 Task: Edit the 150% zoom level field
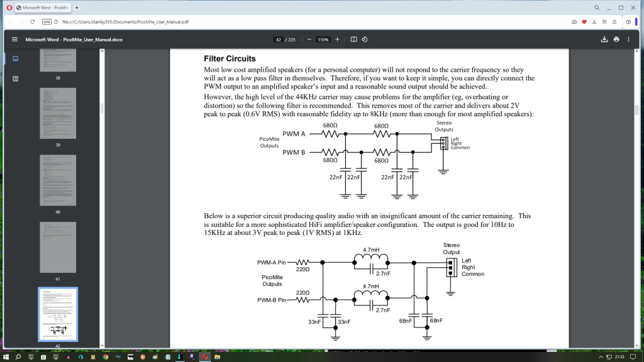tap(323, 39)
